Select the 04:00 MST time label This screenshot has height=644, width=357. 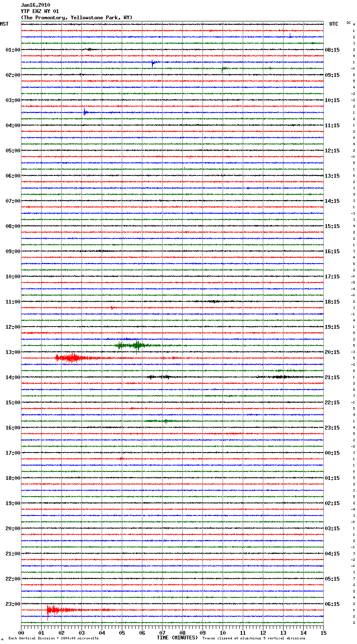[x=13, y=126]
